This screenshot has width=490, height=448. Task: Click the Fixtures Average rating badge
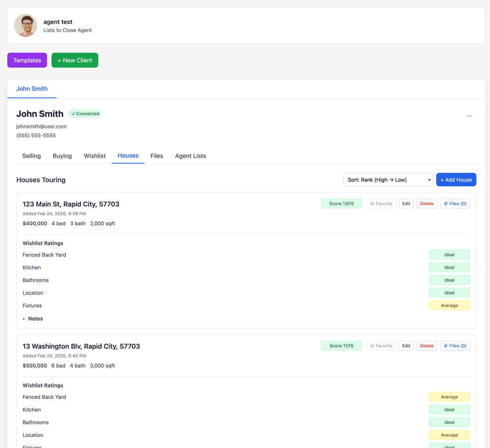pyautogui.click(x=449, y=306)
